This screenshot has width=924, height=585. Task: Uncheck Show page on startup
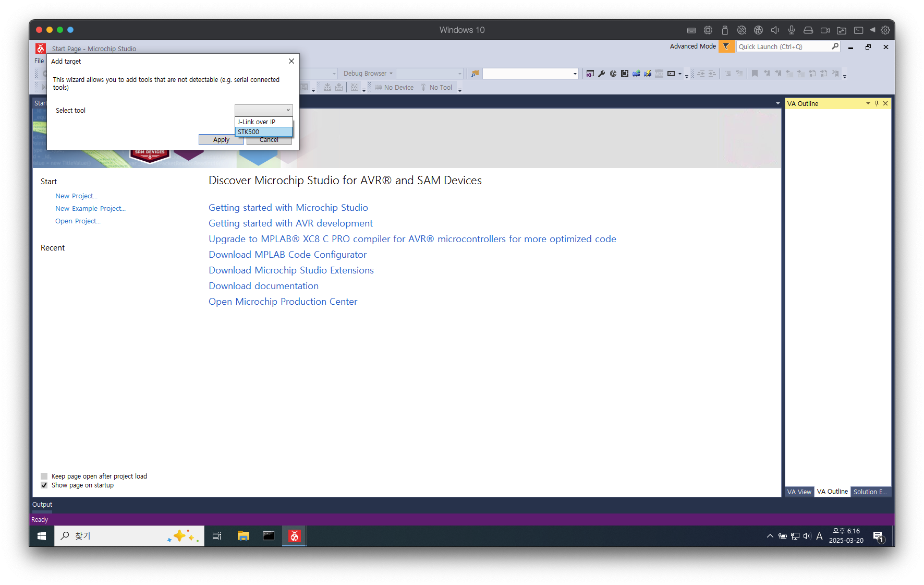44,485
